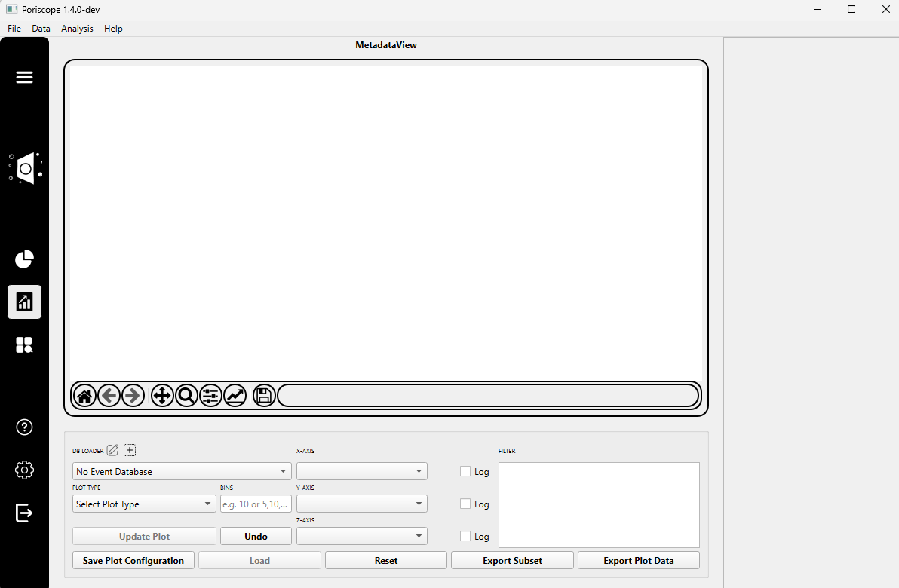Save the figure using the floppy disk icon
Screen dimensions: 899x588
pyautogui.click(x=263, y=395)
